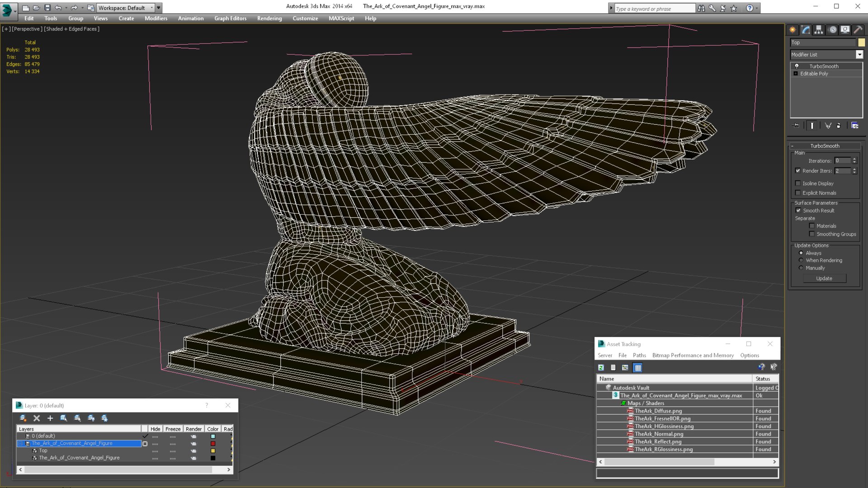Screen dimensions: 868x488
Task: Click red color swatch of Angel Figure layer
Action: [x=213, y=444]
